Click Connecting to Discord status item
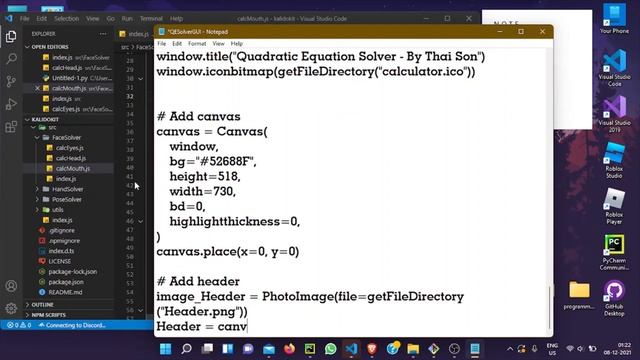The height and width of the screenshot is (360, 640). pyautogui.click(x=72, y=325)
